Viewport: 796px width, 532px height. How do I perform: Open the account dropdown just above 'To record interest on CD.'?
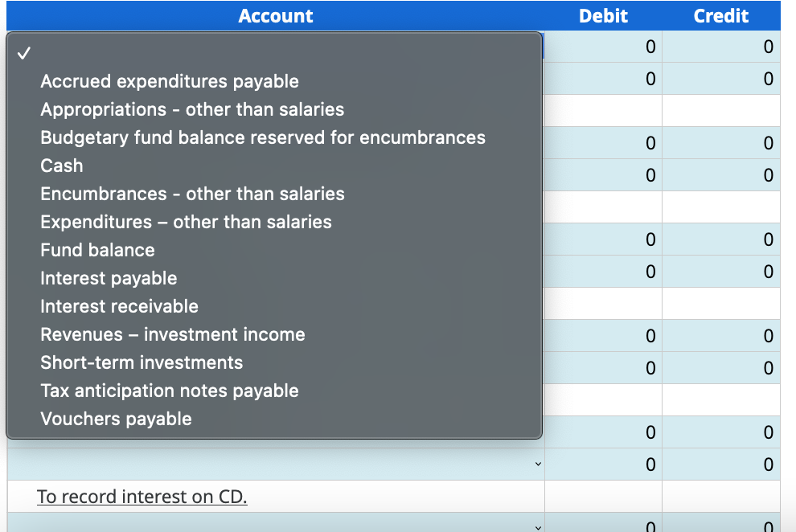click(x=276, y=464)
